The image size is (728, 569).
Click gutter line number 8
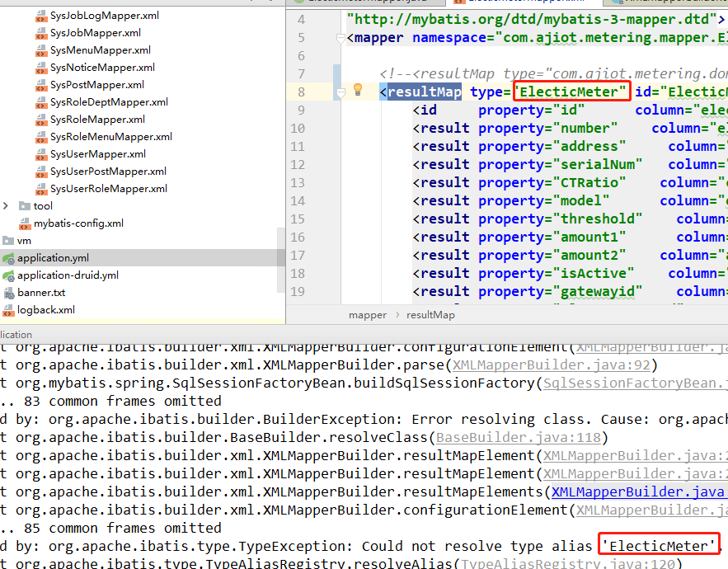(x=301, y=92)
